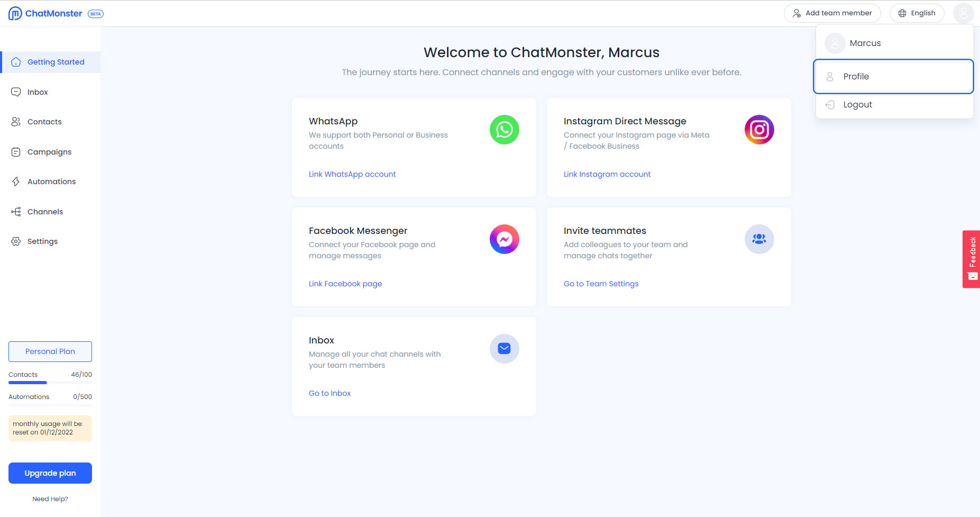Screen dimensions: 980x517
Task: Open the English language selector
Action: [x=917, y=13]
